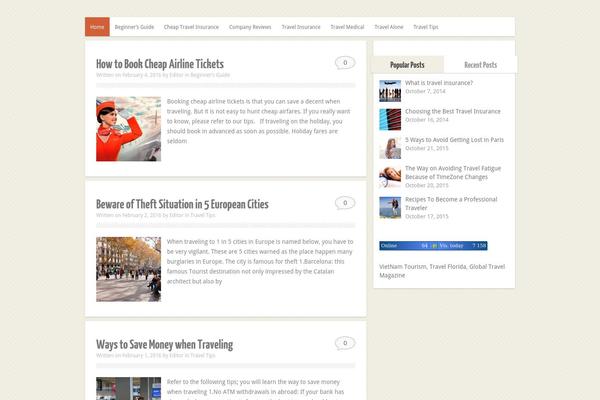The image size is (600, 400).
Task: Open the Beginner's Guide menu item
Action: tap(134, 27)
